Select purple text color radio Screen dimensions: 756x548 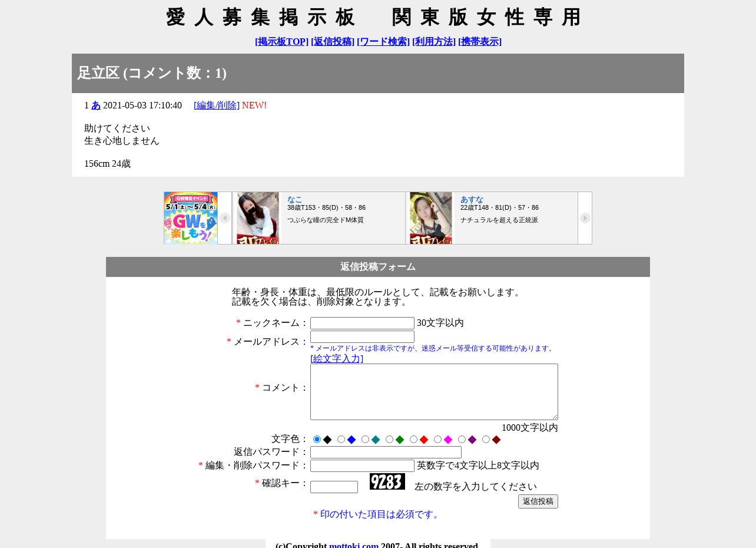462,440
